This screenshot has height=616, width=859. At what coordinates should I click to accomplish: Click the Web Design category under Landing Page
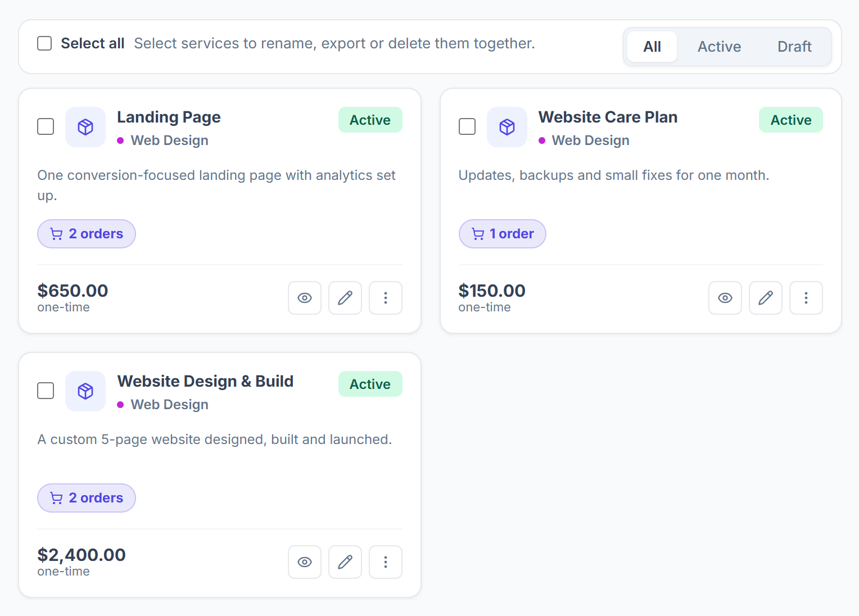tap(170, 141)
